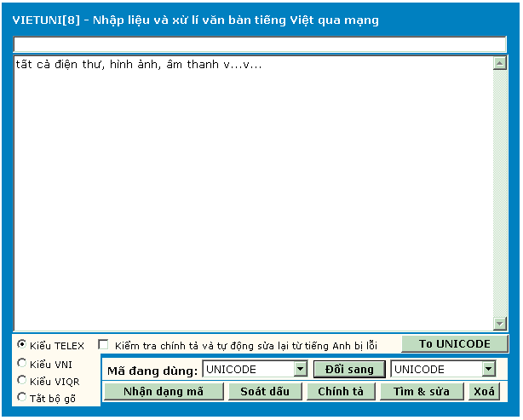Viewport: 523px width, 420px height.
Task: Click the Nhận dạng mã button
Action: (x=164, y=392)
